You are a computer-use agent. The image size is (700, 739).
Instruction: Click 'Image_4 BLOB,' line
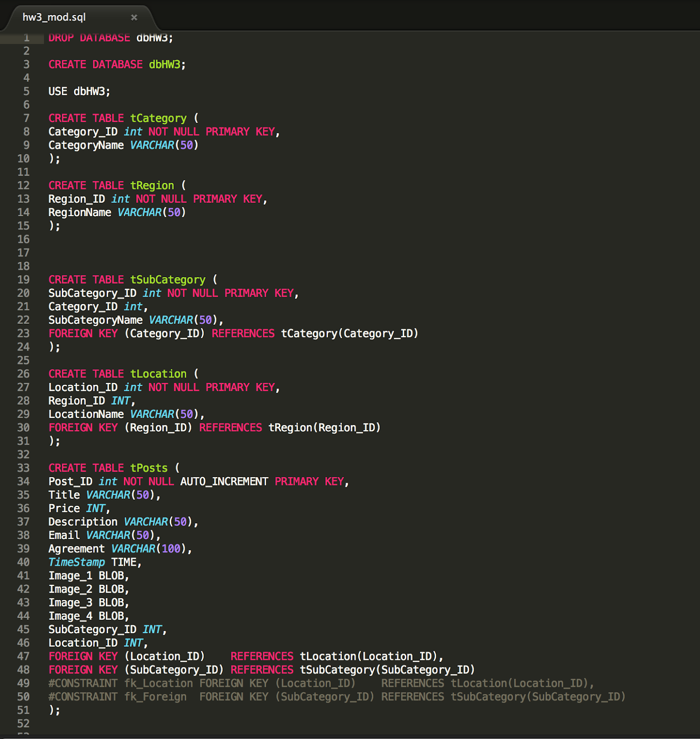click(x=89, y=616)
